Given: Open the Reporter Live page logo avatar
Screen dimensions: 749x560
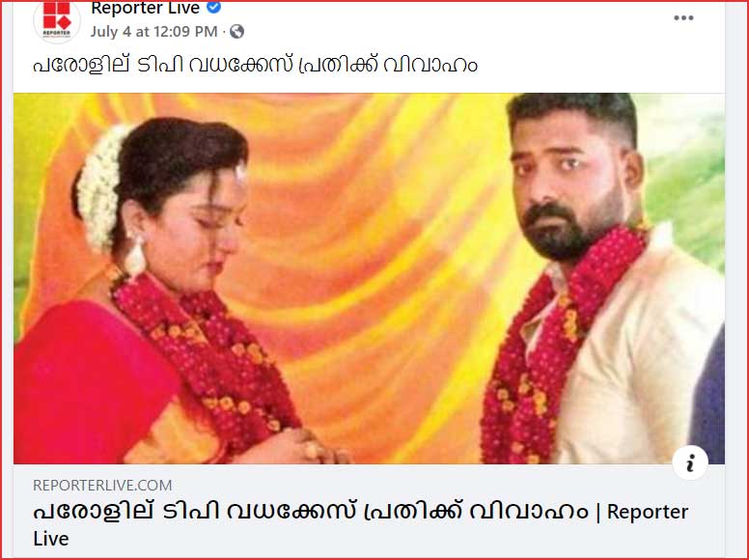Looking at the screenshot, I should pyautogui.click(x=57, y=20).
